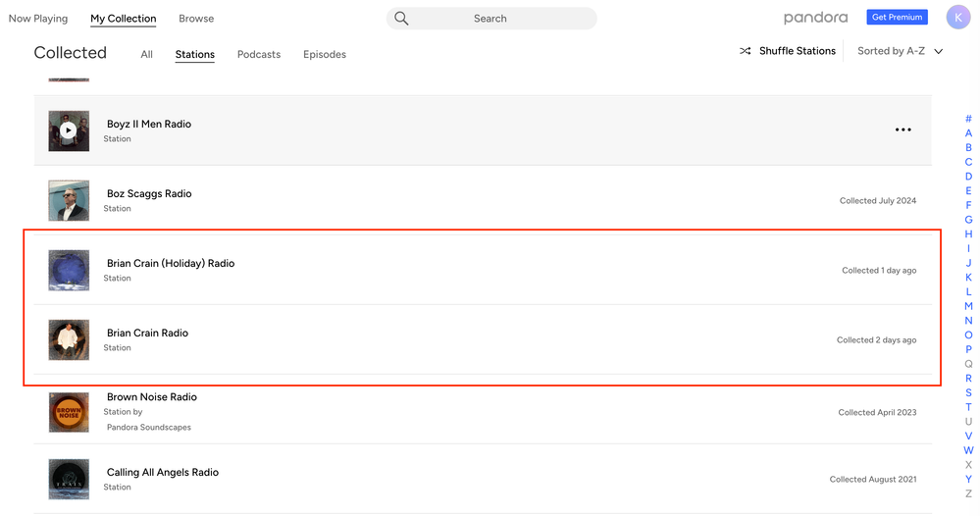Viewport: 980px width, 516px height.
Task: Play Boyz II Men Radio station
Action: point(69,130)
